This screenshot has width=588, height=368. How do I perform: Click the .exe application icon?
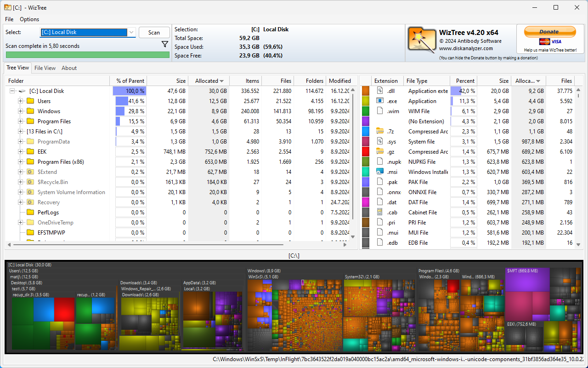(x=380, y=101)
